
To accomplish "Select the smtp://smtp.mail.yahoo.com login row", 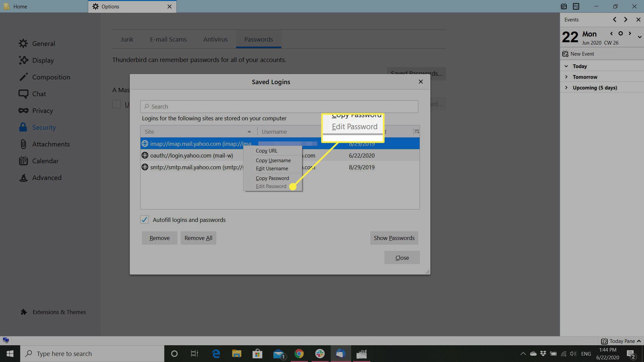I will tap(280, 167).
